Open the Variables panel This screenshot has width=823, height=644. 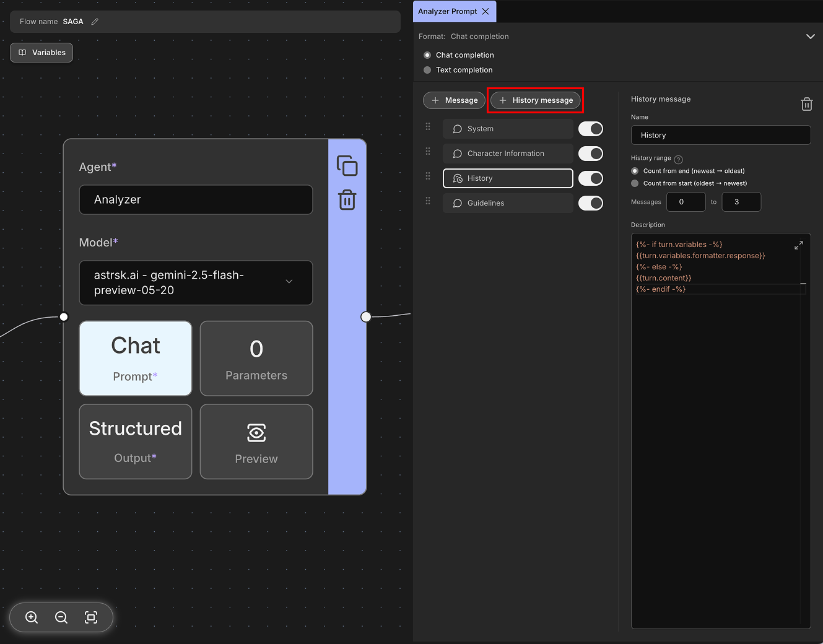(x=41, y=53)
